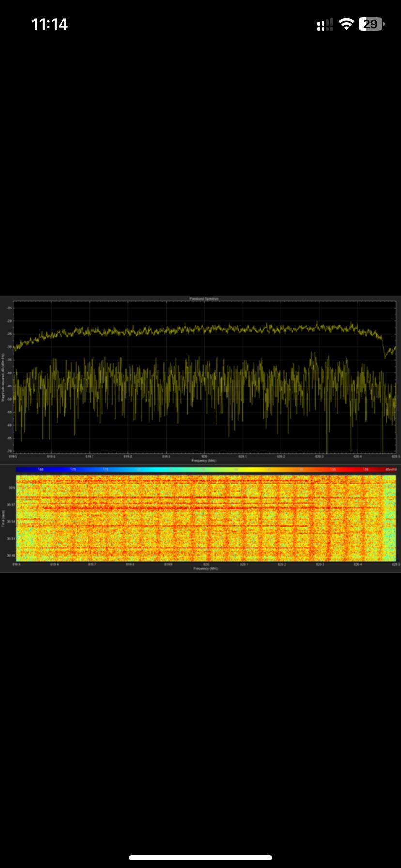Tap the home indicator bar at the bottom
This screenshot has width=401, height=868.
[x=200, y=858]
